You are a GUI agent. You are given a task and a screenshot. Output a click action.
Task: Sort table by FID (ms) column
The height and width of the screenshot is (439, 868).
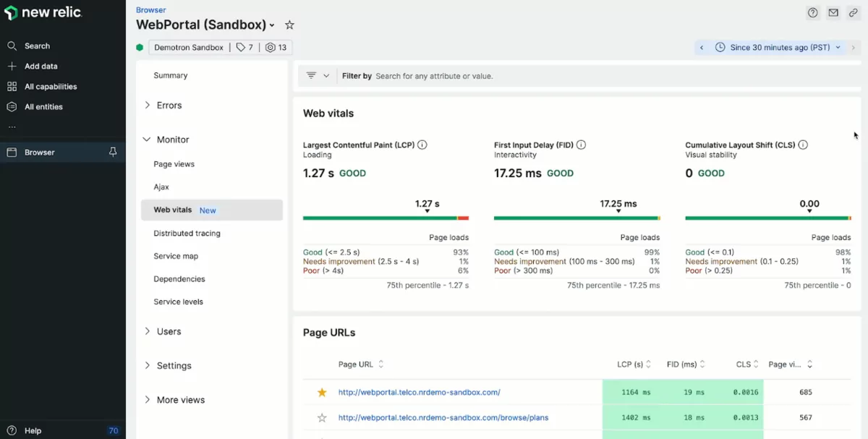[x=686, y=365]
